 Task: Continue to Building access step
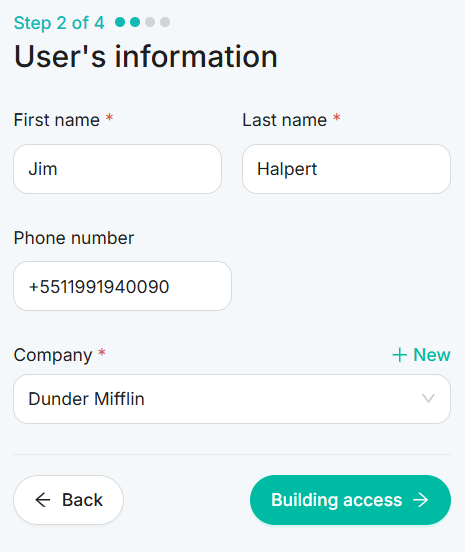[350, 500]
